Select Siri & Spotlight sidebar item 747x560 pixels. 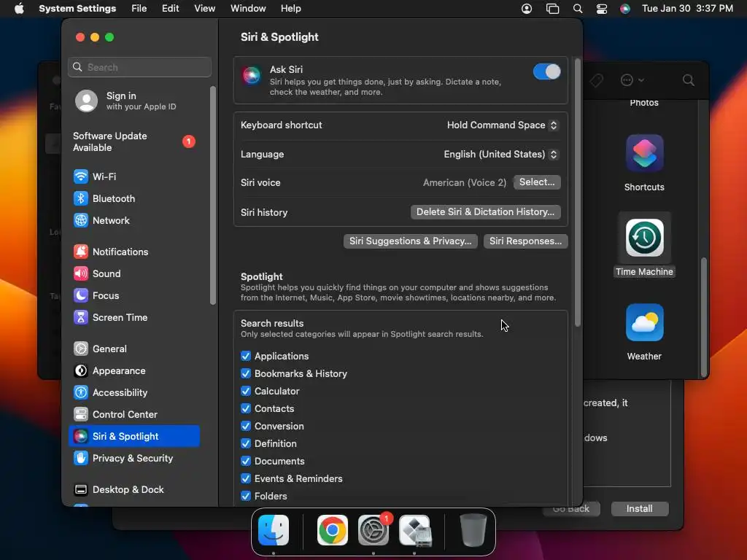(134, 436)
